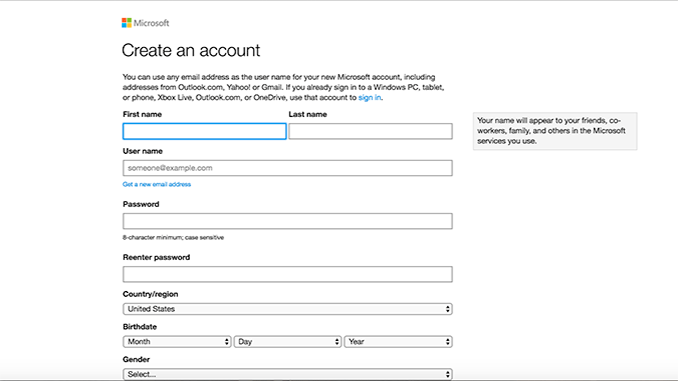
Task: Click the Reenter password label
Action: pyautogui.click(x=157, y=257)
